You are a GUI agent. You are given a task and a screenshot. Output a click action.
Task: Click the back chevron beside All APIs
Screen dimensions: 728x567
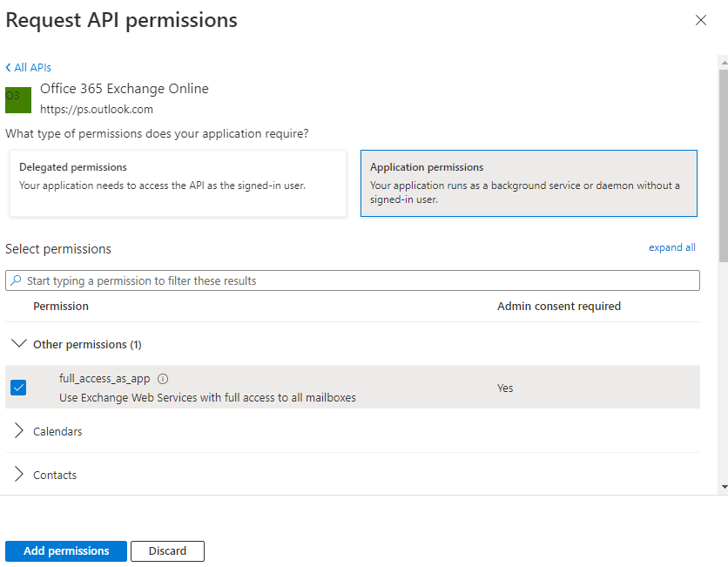[8, 67]
